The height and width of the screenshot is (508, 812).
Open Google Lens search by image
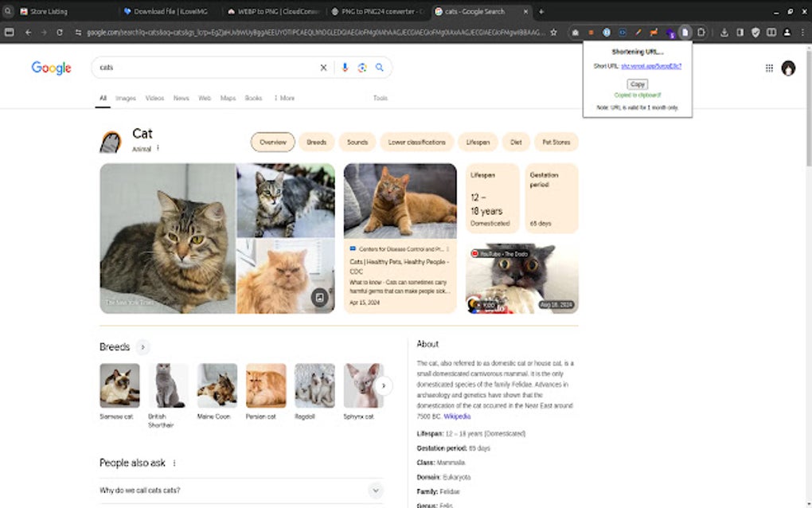(362, 68)
